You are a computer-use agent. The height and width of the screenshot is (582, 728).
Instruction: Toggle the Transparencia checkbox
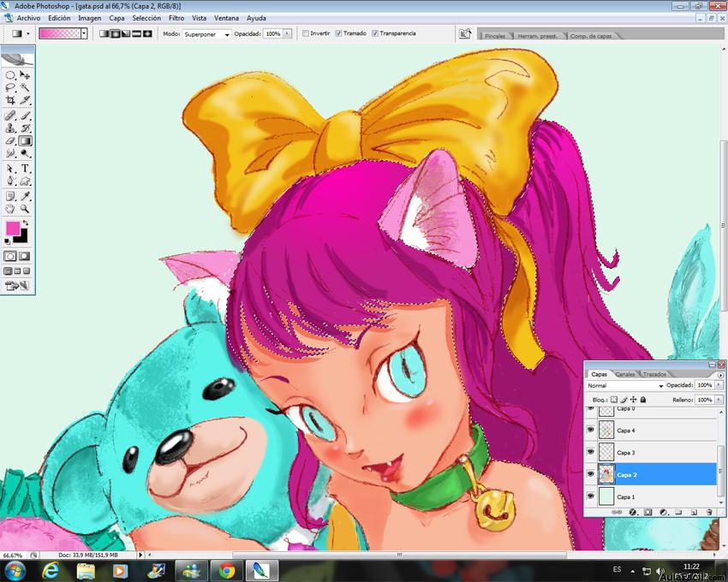pyautogui.click(x=374, y=33)
